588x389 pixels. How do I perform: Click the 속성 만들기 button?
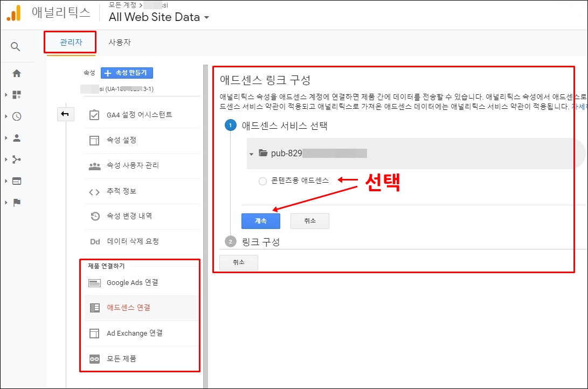pyautogui.click(x=127, y=73)
